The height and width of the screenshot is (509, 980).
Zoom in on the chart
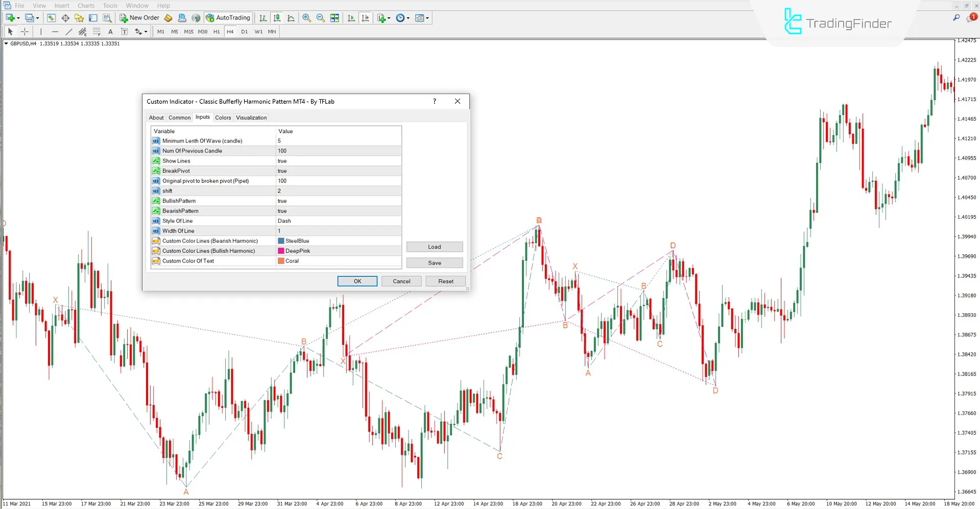click(306, 18)
